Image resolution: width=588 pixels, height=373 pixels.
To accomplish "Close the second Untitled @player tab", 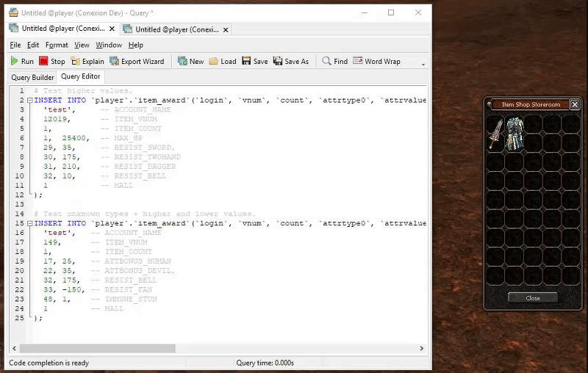I will click(226, 30).
